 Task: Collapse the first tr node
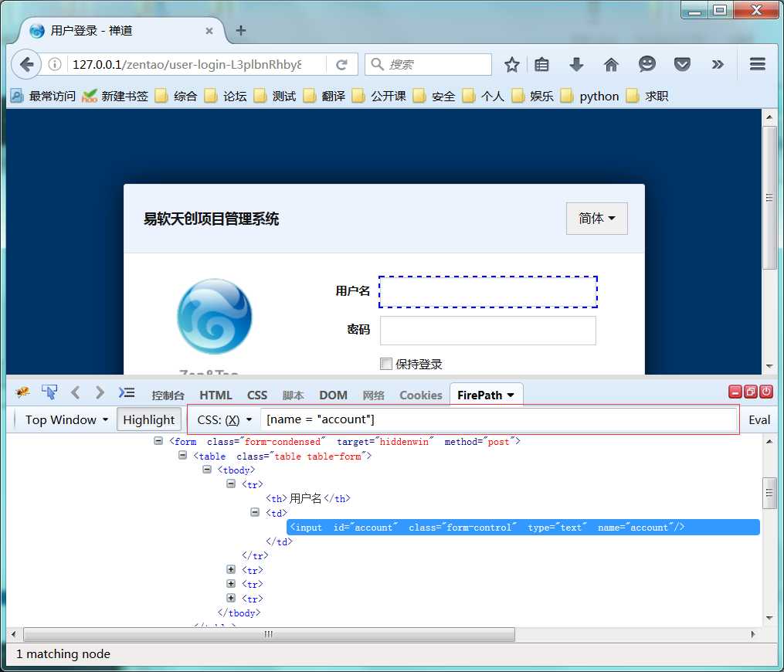(x=230, y=484)
